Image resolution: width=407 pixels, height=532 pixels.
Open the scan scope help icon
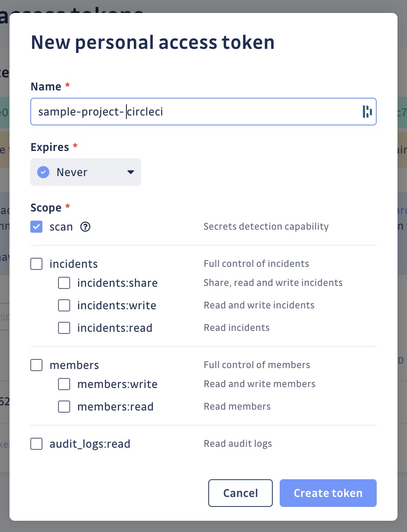[x=85, y=227]
